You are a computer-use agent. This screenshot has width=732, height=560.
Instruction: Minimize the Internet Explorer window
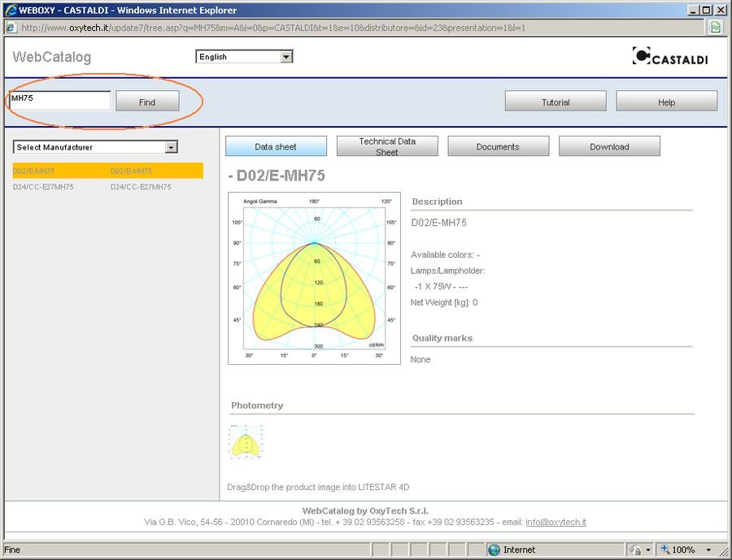(693, 11)
